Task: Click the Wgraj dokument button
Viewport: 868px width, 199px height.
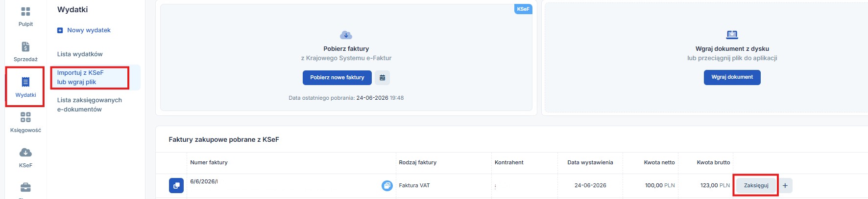Action: click(x=732, y=77)
